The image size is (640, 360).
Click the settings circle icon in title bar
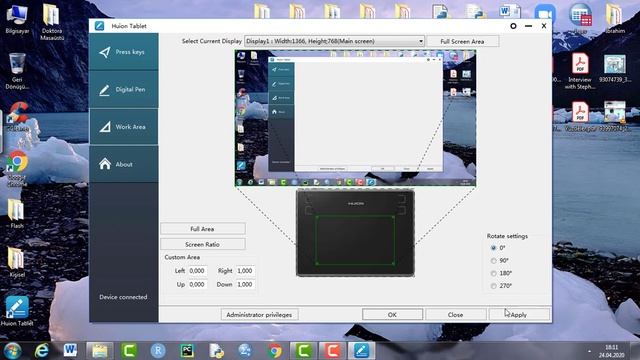pos(513,26)
